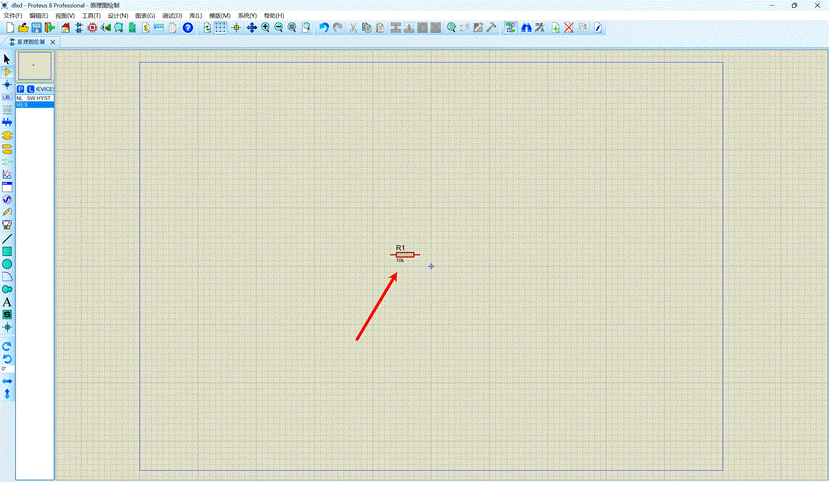Screen dimensions: 829x482
Task: Select the 2D closed path tool
Action: click(x=7, y=290)
